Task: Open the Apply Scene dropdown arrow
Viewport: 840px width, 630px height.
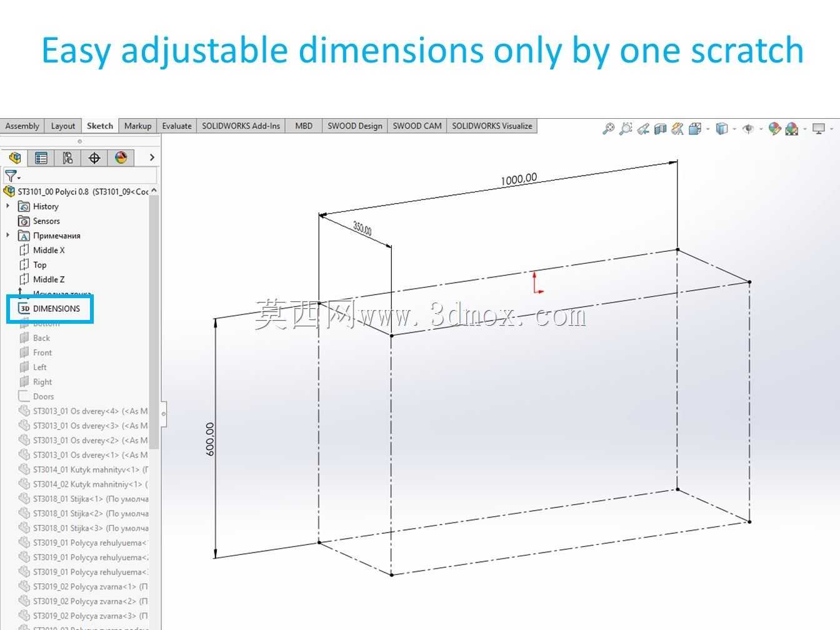Action: [x=805, y=129]
